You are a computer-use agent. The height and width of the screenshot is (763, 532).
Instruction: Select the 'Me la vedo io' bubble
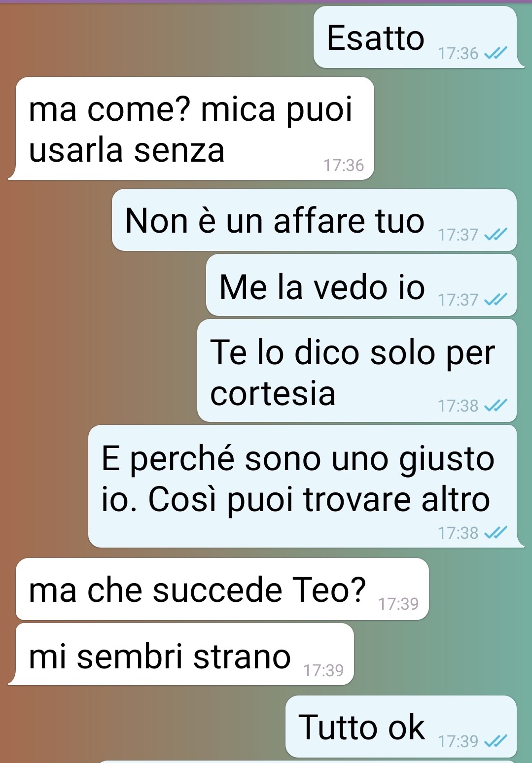(x=361, y=285)
